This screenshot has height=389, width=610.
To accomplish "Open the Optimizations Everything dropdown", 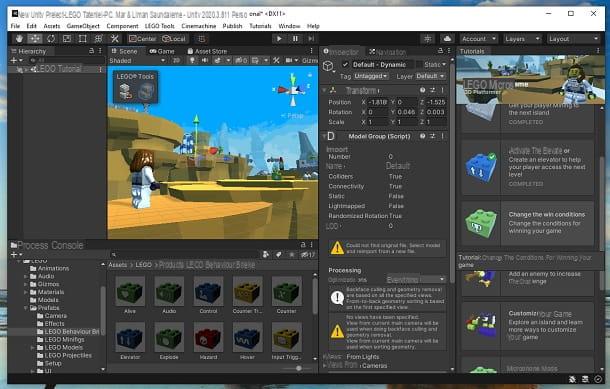I will coord(416,280).
